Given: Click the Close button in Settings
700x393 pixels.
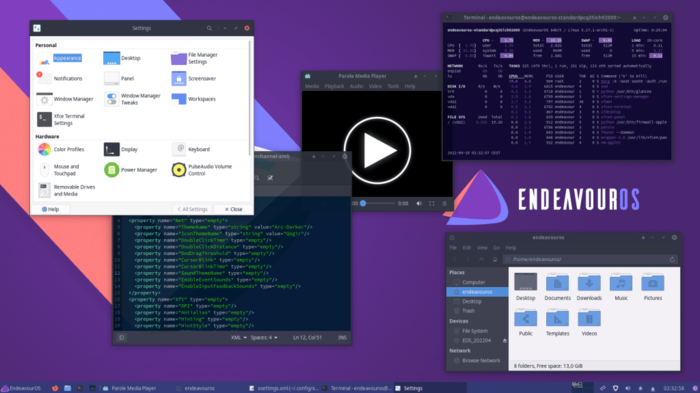Looking at the screenshot, I should [233, 209].
